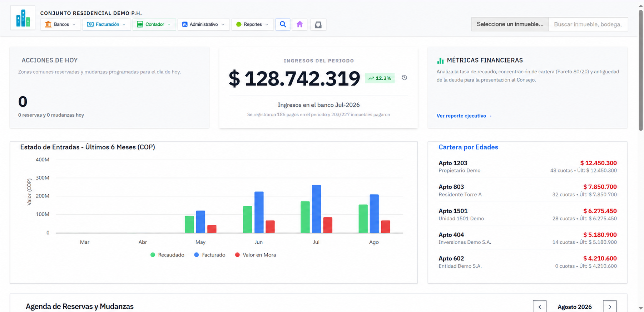
Task: Click the search magnifier icon button
Action: (x=283, y=24)
